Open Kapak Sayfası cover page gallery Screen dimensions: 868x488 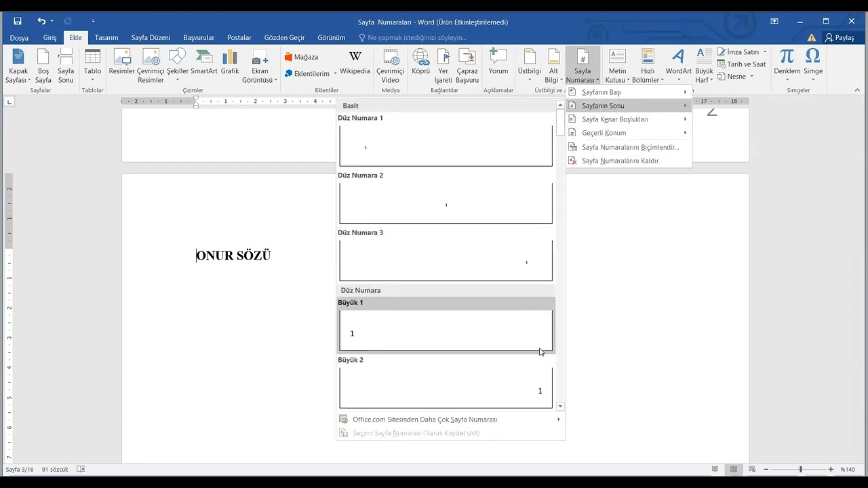(x=18, y=66)
